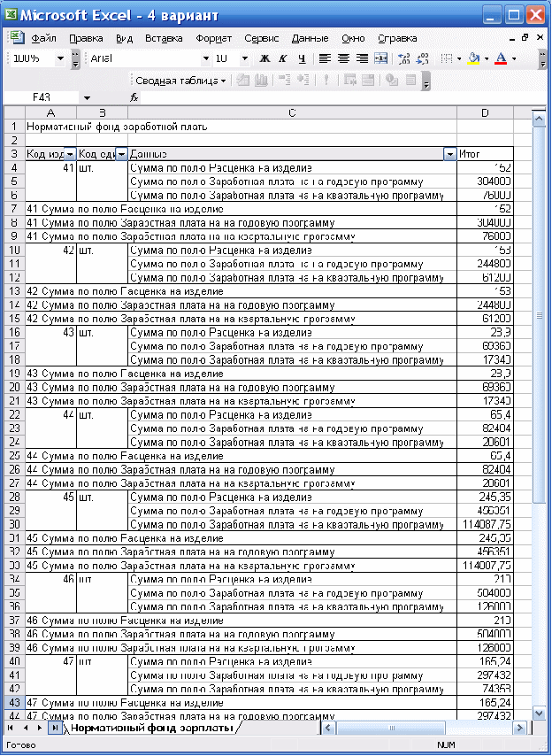Screen dimensions: 552x756
Task: Select the Нормативный фонд зарплаты sheet tab
Action: pos(152,728)
